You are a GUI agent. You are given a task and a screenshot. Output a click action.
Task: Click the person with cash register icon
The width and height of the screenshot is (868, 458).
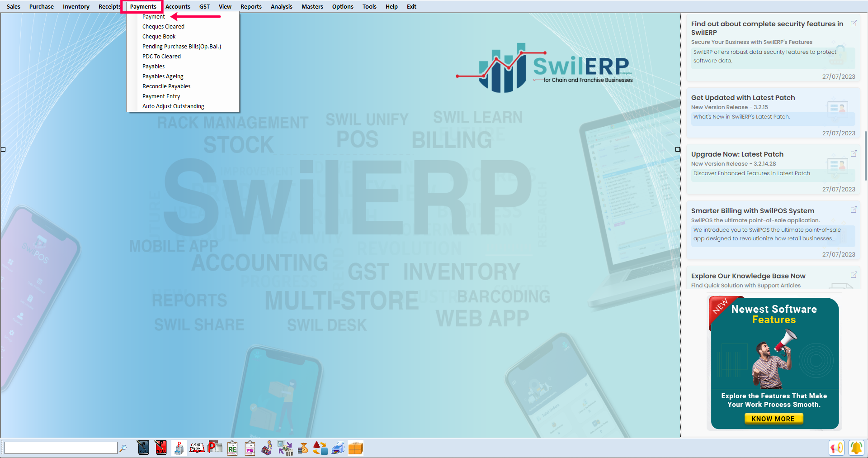267,448
